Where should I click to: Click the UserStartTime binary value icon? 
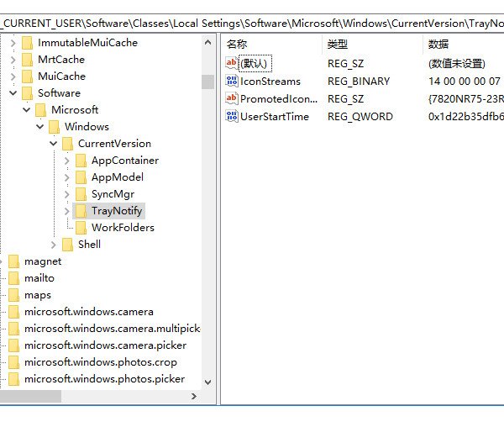(x=233, y=116)
